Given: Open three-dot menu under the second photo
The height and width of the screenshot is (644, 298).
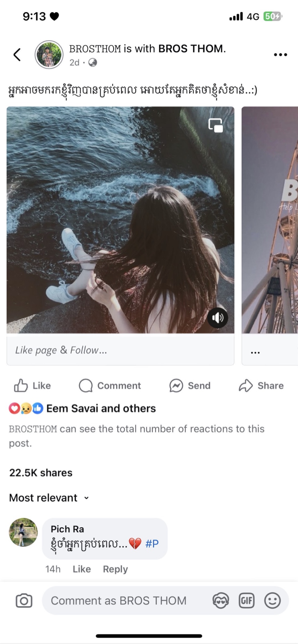Looking at the screenshot, I should tap(255, 353).
